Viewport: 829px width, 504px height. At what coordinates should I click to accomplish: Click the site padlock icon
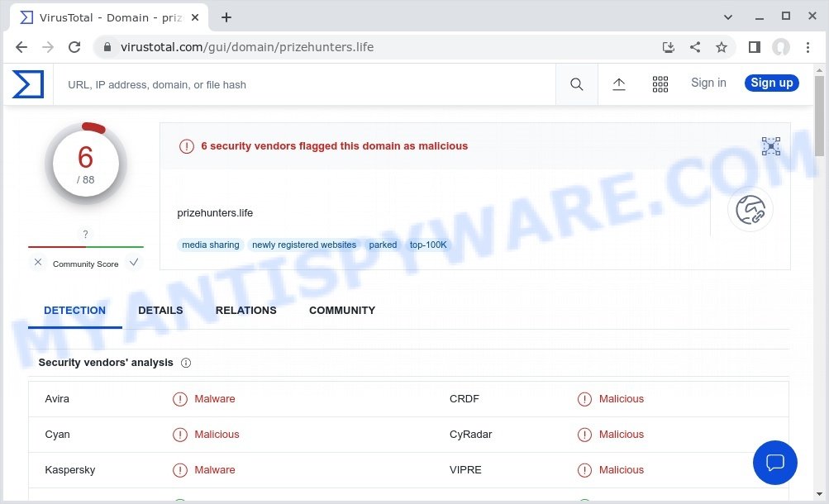107,47
